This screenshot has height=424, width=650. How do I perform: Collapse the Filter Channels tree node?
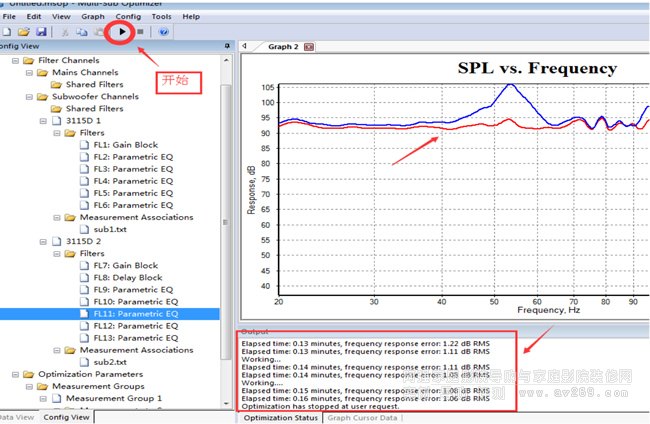pyautogui.click(x=15, y=60)
